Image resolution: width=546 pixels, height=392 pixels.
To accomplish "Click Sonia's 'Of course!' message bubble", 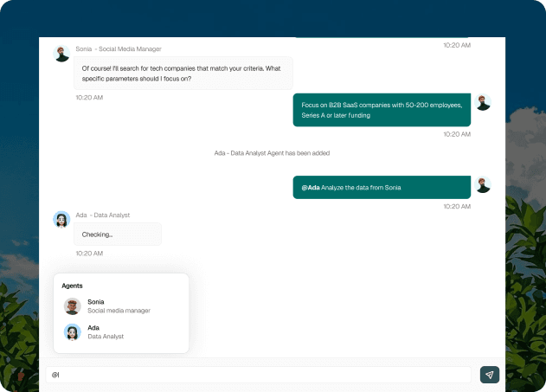I will 183,73.
